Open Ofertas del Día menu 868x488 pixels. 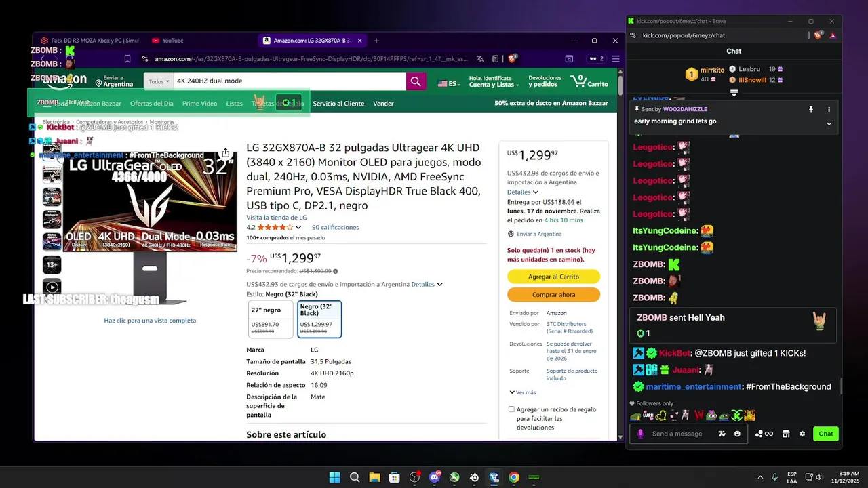(151, 103)
